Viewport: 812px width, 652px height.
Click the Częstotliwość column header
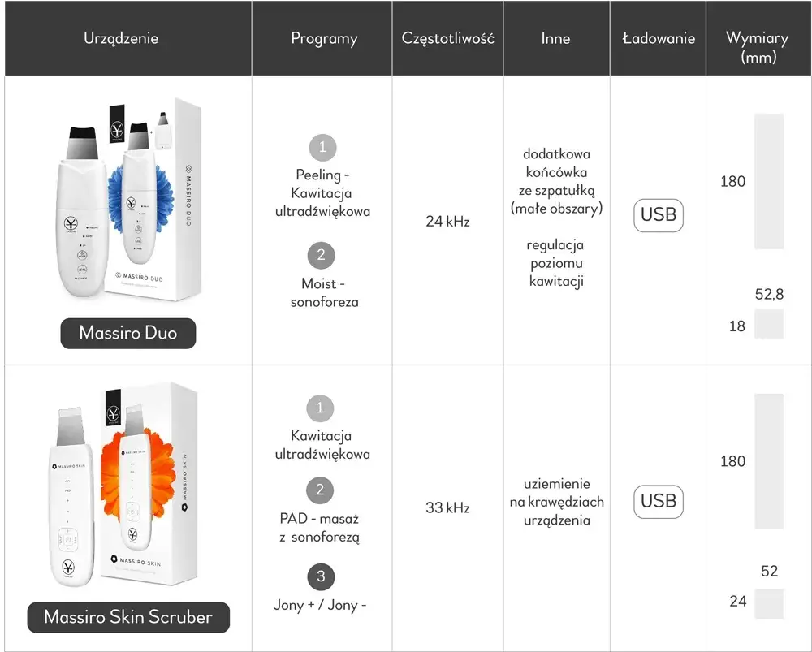click(447, 39)
